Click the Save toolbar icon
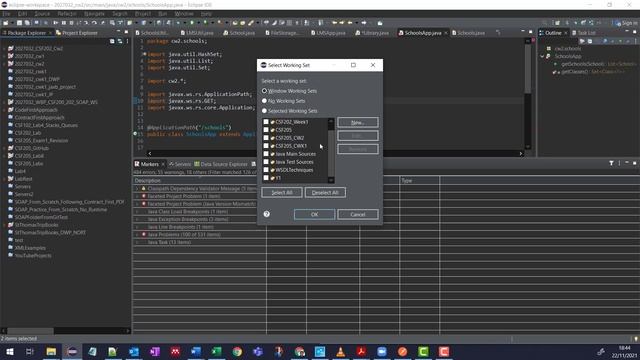 coord(20,23)
